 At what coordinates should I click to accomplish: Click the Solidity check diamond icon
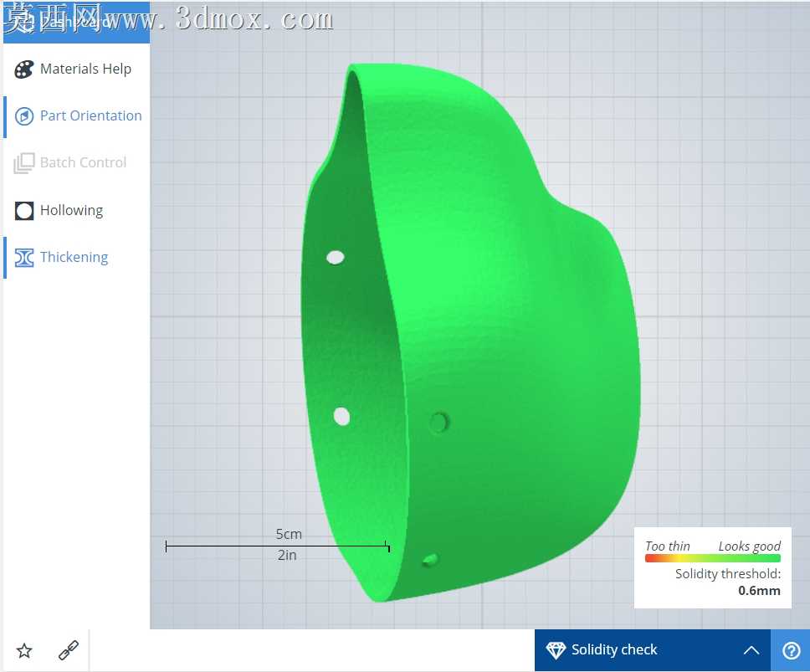(x=556, y=650)
